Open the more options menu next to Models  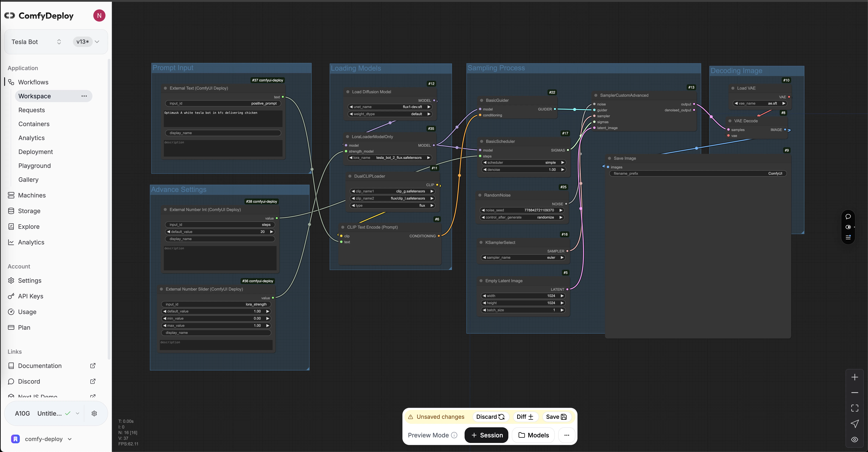[x=566, y=435]
